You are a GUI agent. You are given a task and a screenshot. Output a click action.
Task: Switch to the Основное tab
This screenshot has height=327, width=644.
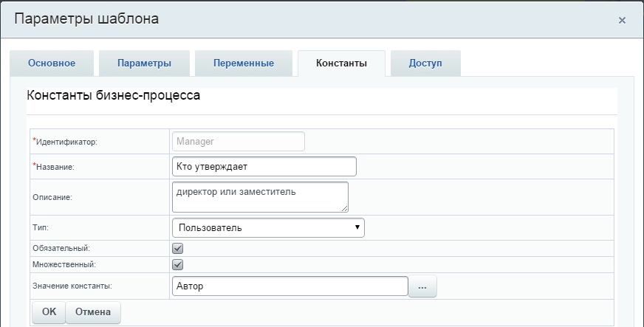(52, 63)
